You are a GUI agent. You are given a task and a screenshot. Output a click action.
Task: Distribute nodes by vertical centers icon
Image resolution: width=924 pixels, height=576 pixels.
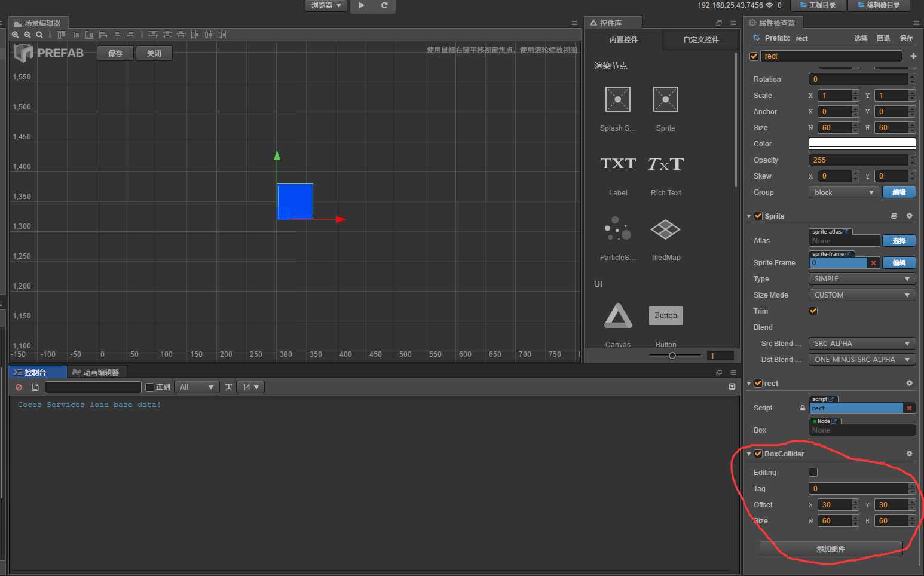(x=167, y=35)
